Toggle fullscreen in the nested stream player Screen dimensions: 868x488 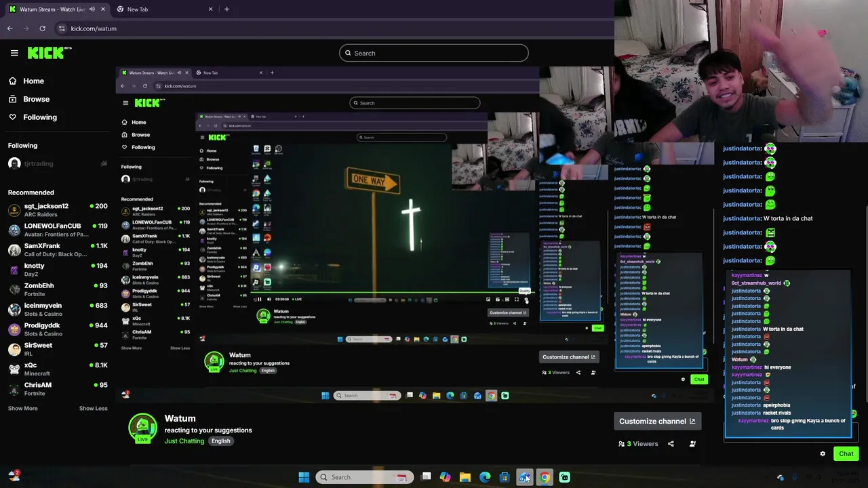click(516, 299)
